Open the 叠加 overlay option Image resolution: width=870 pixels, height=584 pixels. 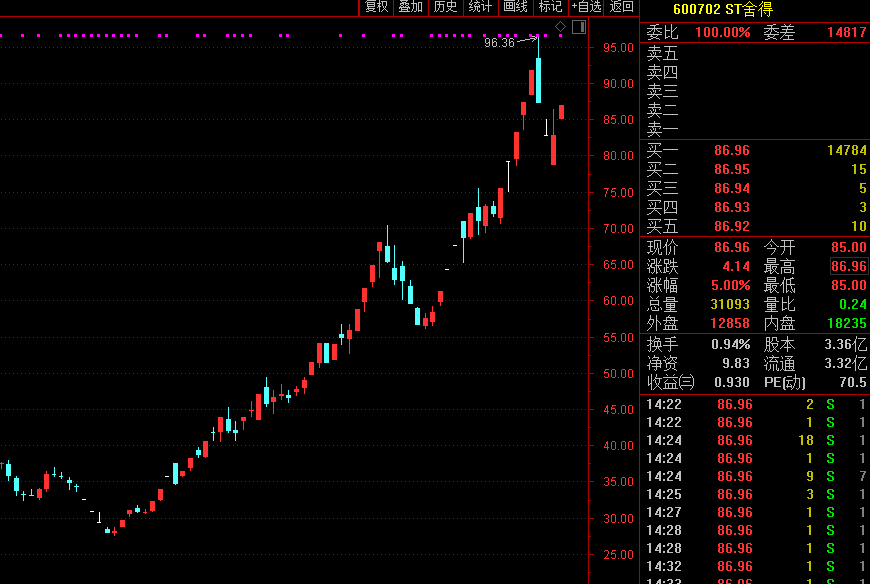coord(410,7)
